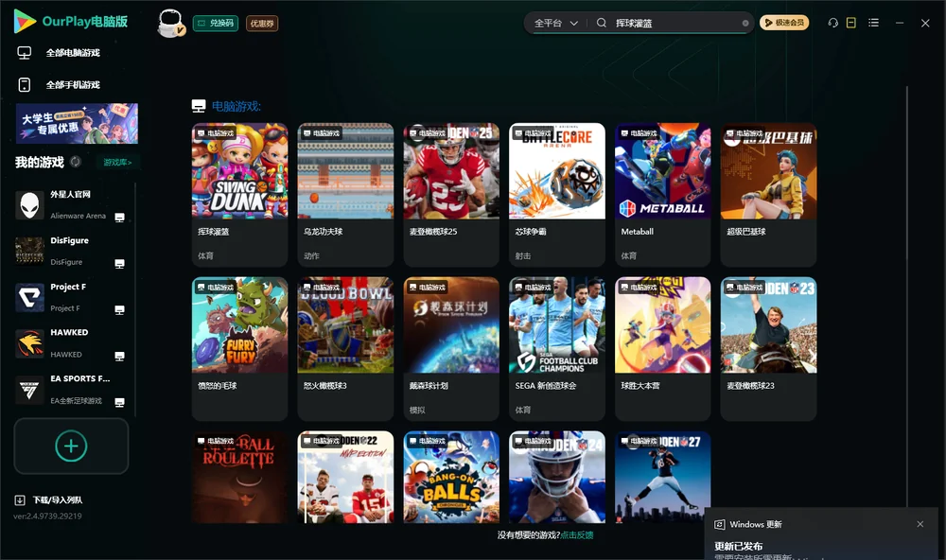The image size is (946, 560).
Task: Click the Project F game icon
Action: pos(29,297)
